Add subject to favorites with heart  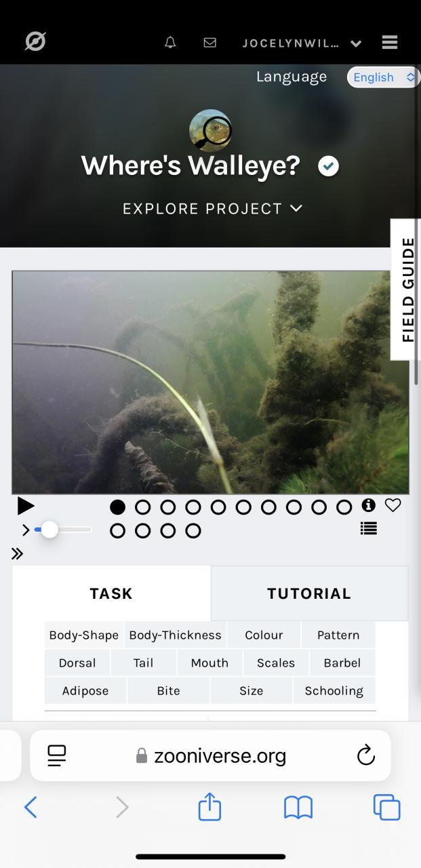click(393, 505)
